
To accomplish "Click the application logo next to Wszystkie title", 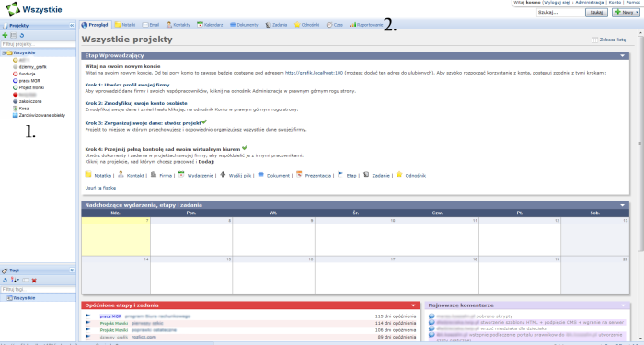I will (x=12, y=8).
